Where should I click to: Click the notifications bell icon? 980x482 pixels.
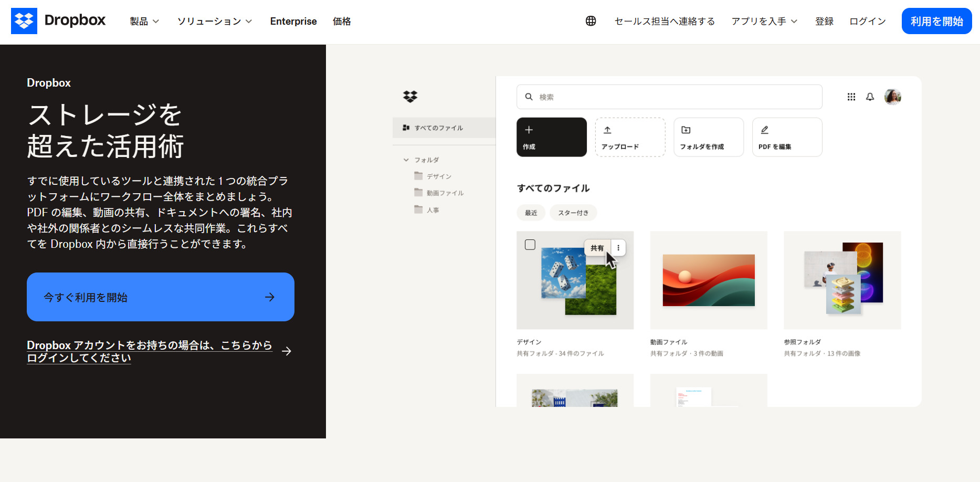pos(870,97)
